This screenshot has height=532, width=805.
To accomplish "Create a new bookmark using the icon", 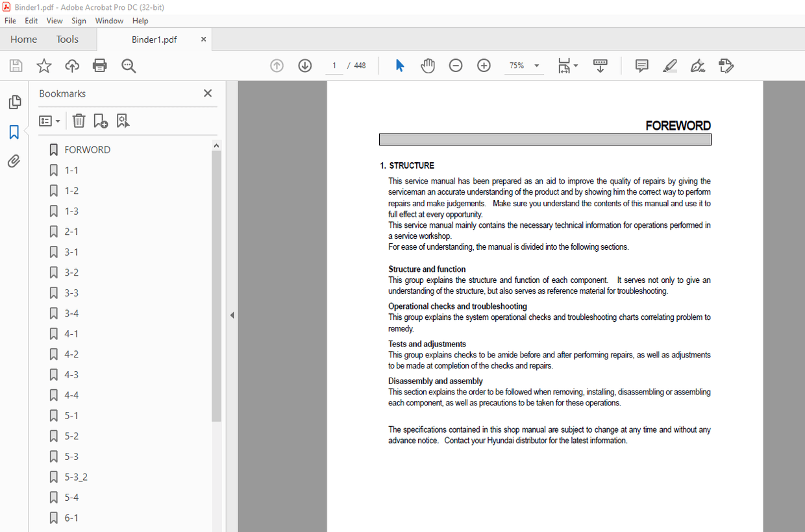I will click(x=101, y=121).
